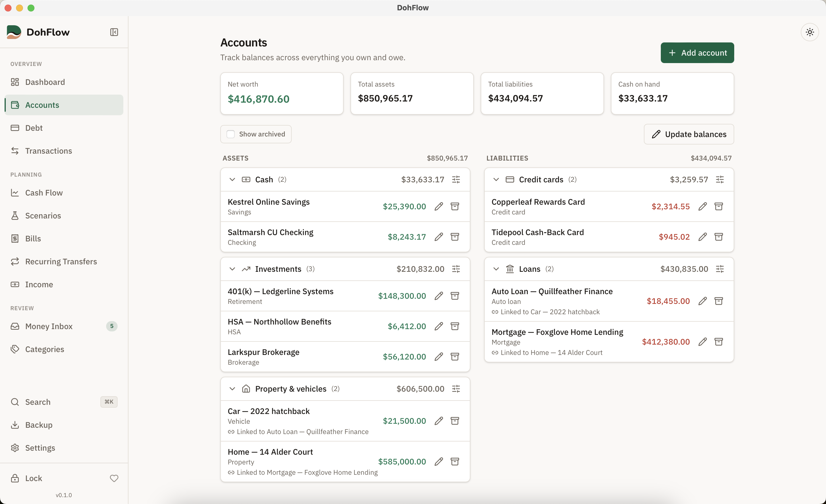
Task: Archive the Saltmarsh CU Checking account
Action: point(455,237)
